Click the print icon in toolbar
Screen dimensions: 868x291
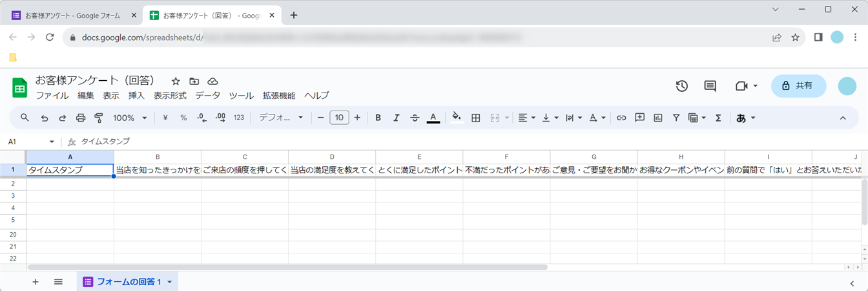[x=81, y=118]
